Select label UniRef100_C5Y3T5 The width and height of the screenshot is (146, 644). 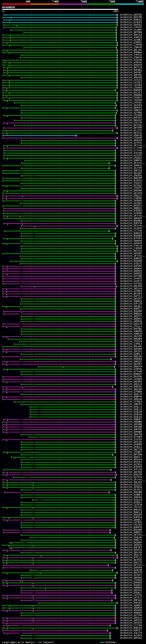131,123
